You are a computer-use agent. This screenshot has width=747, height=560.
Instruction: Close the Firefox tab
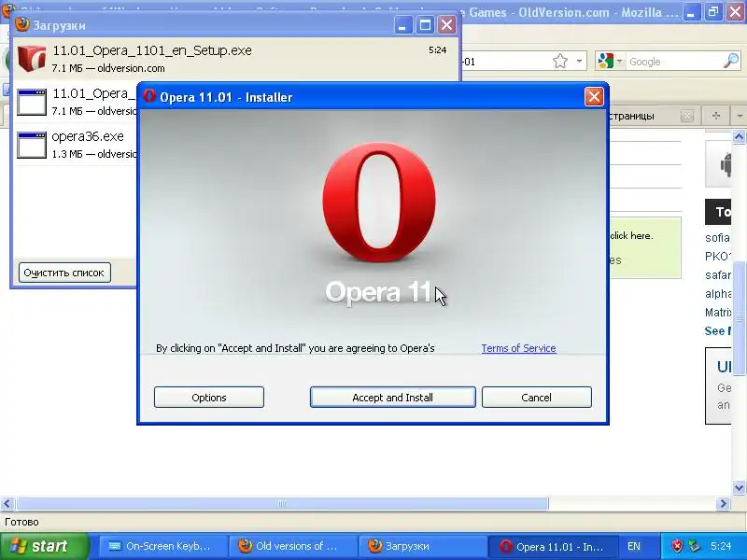coord(687,116)
